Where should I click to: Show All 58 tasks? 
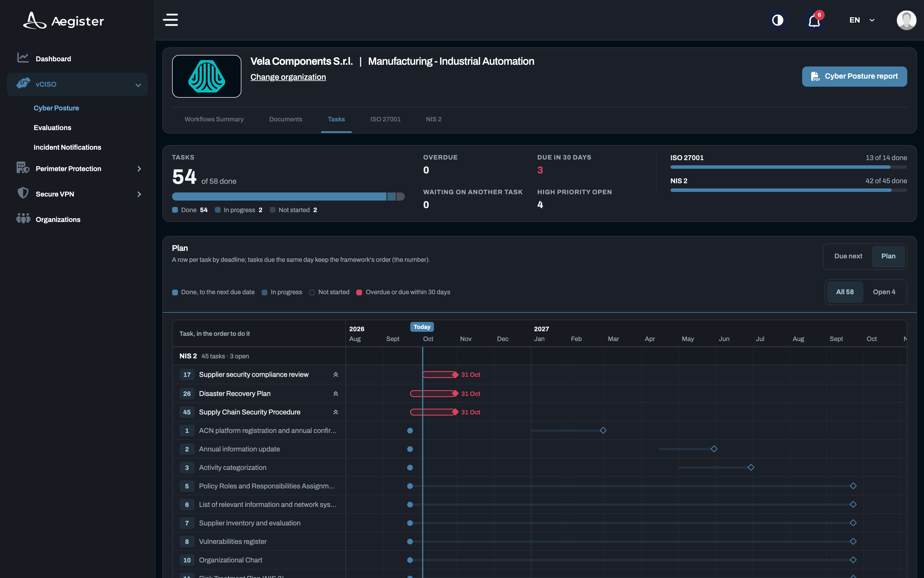(x=845, y=292)
